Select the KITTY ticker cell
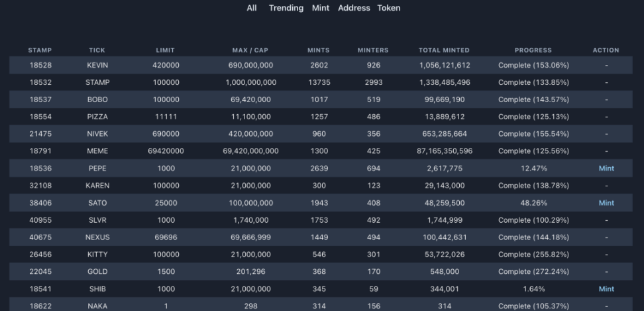 (x=97, y=255)
